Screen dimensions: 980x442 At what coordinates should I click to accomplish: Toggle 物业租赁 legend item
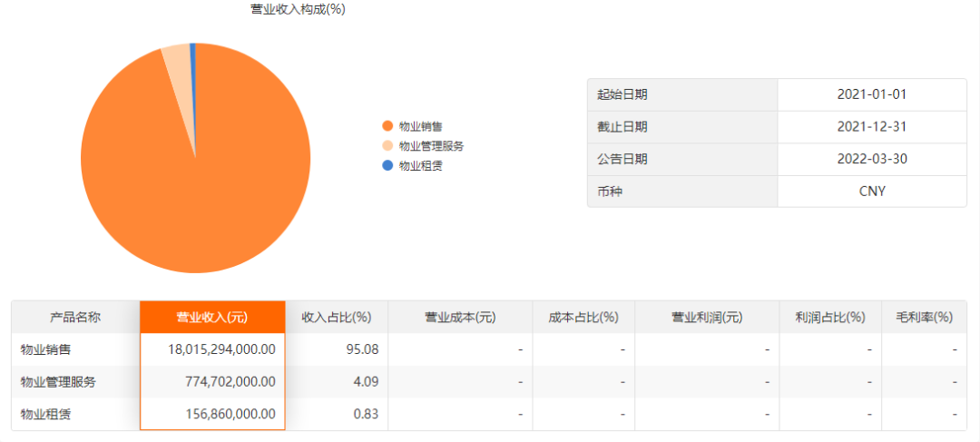(x=413, y=166)
